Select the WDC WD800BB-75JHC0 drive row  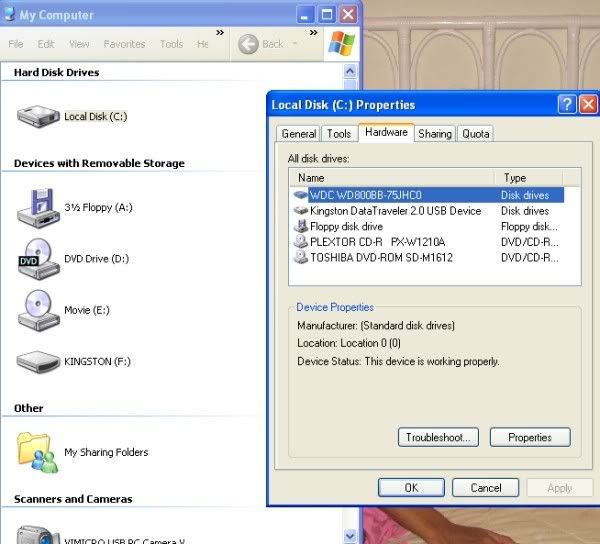428,195
